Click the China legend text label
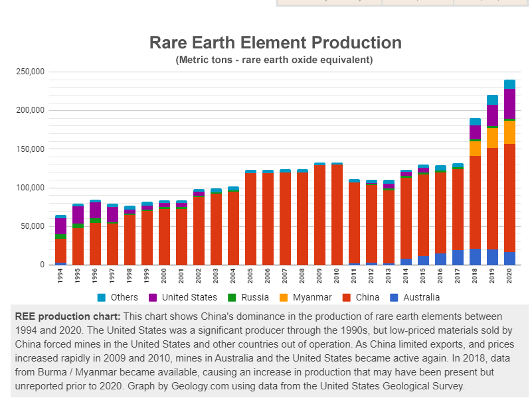Screen dimensions: 532x402 tap(367, 297)
